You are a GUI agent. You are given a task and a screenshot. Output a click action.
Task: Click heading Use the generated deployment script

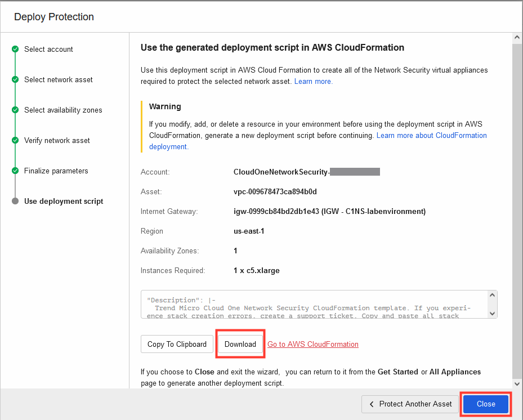coord(272,48)
